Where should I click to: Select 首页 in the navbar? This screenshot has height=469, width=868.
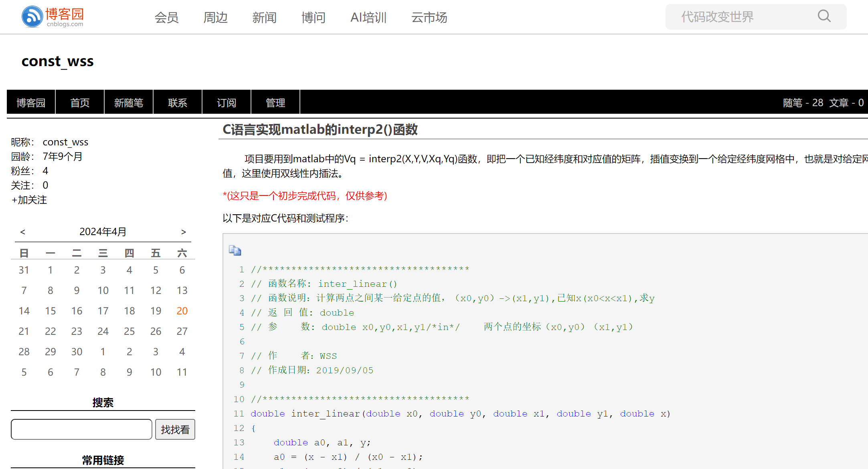(x=80, y=103)
